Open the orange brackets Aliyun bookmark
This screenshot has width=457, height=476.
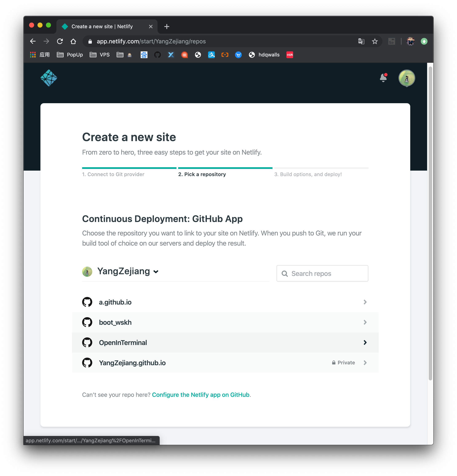(x=225, y=55)
